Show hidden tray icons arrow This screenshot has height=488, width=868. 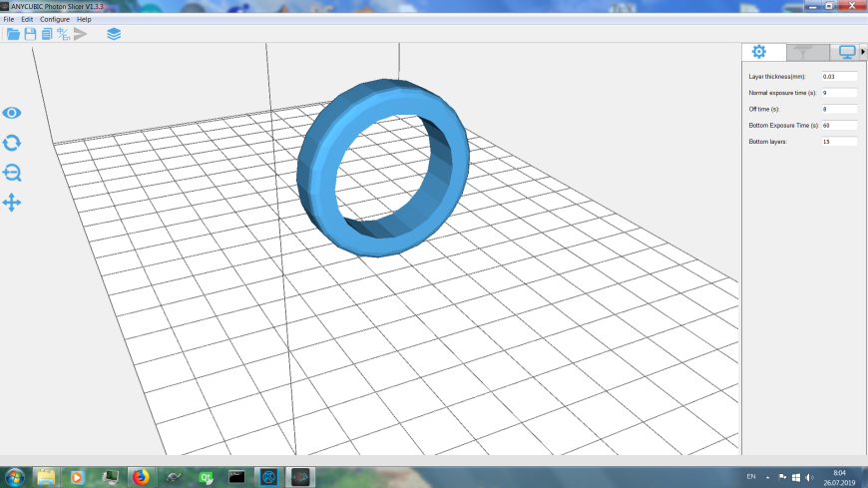click(x=768, y=477)
